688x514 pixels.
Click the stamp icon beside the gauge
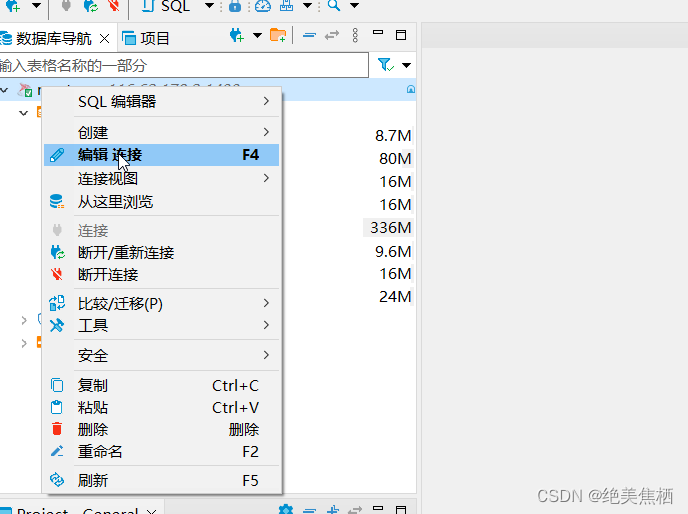287,5
